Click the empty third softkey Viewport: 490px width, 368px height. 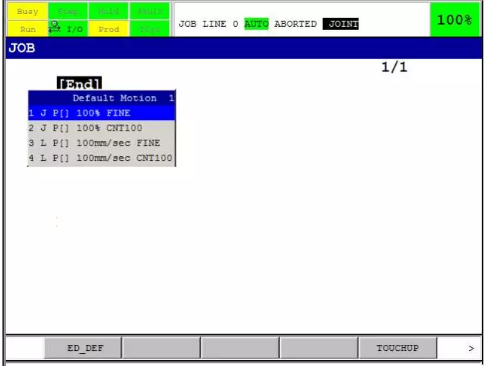[x=240, y=348]
